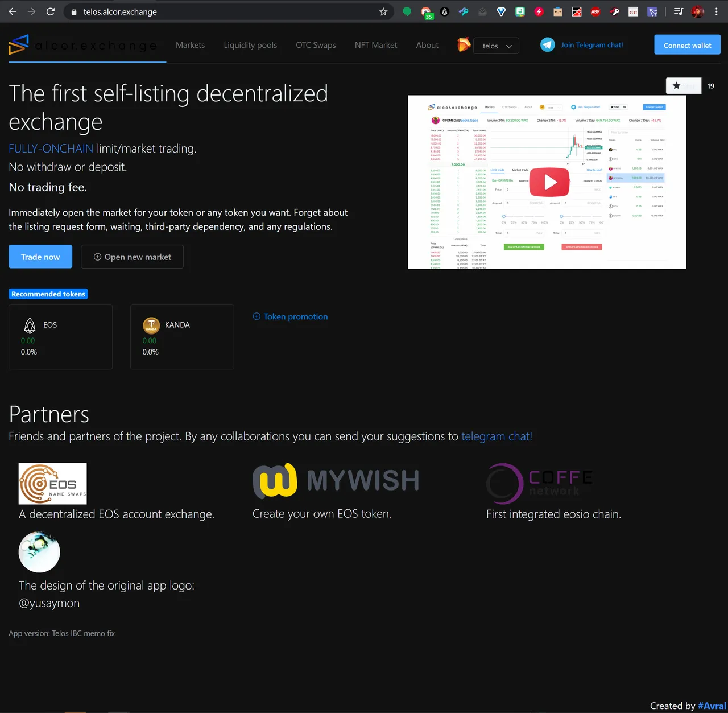
Task: Click the Telegram paper-plane icon
Action: click(547, 44)
